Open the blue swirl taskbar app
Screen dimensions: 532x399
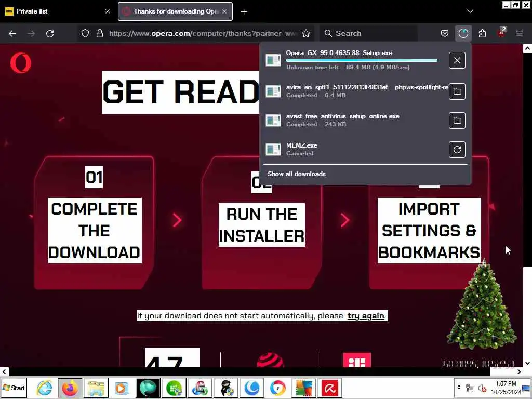click(x=252, y=388)
